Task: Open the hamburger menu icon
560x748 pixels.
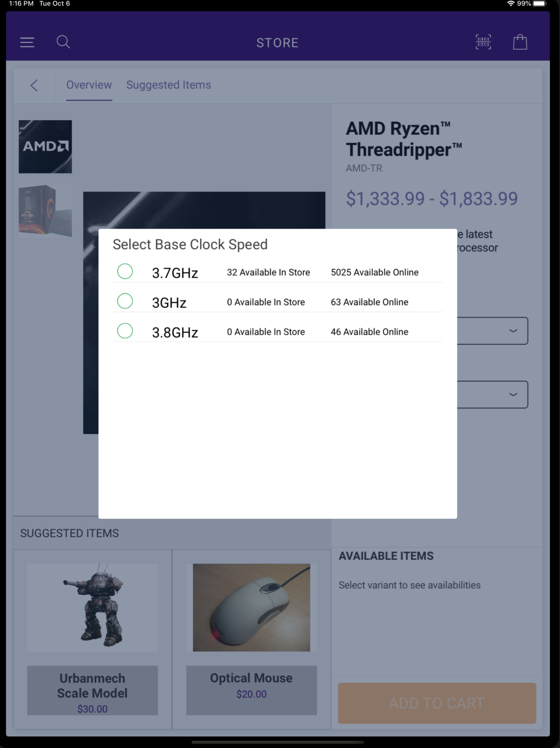Action: tap(27, 43)
